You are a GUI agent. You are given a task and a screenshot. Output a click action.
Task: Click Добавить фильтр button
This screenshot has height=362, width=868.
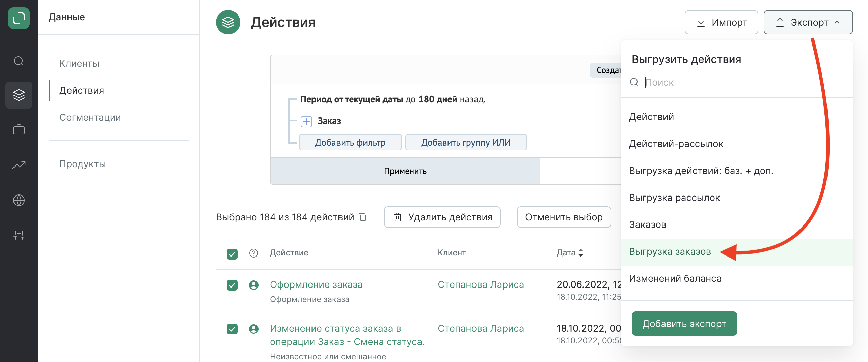click(x=350, y=142)
